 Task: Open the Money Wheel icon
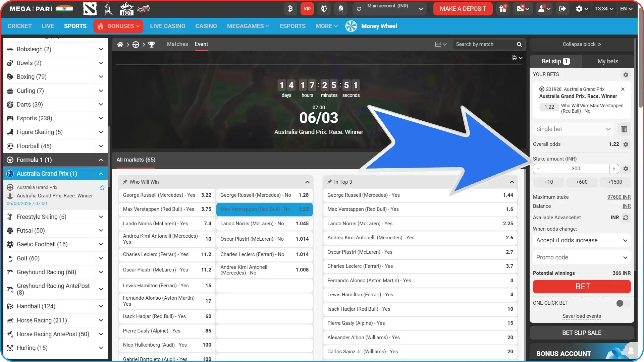[351, 26]
